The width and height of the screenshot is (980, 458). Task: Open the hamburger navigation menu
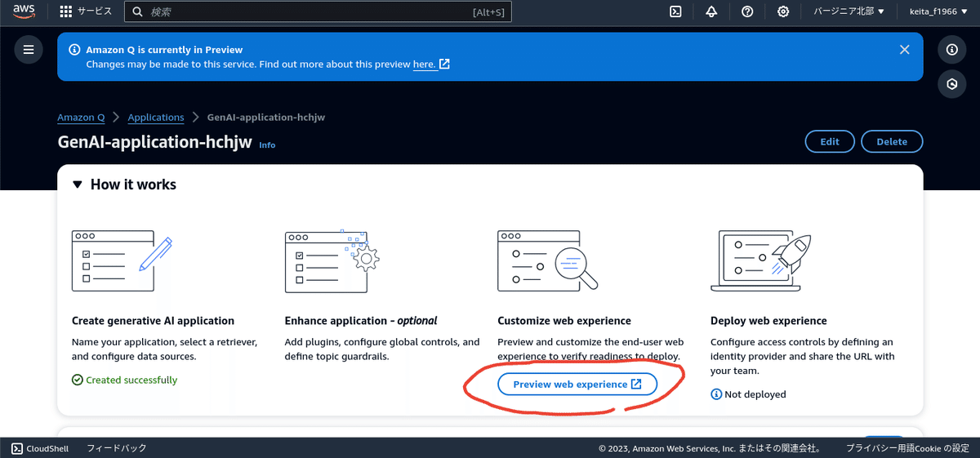[x=29, y=50]
